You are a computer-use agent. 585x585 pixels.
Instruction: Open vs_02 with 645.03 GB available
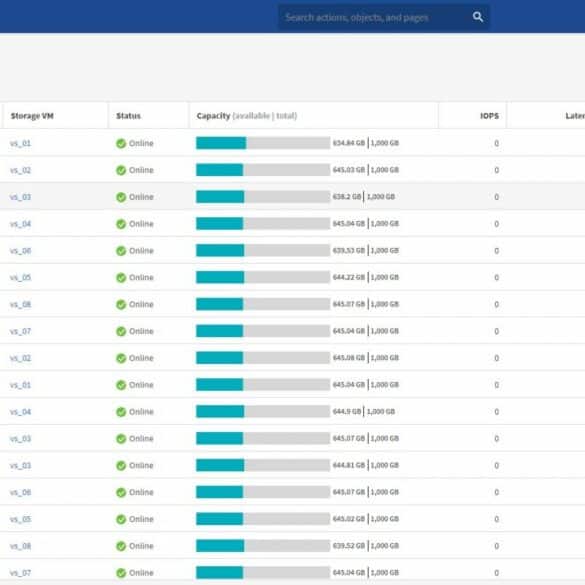(21, 170)
